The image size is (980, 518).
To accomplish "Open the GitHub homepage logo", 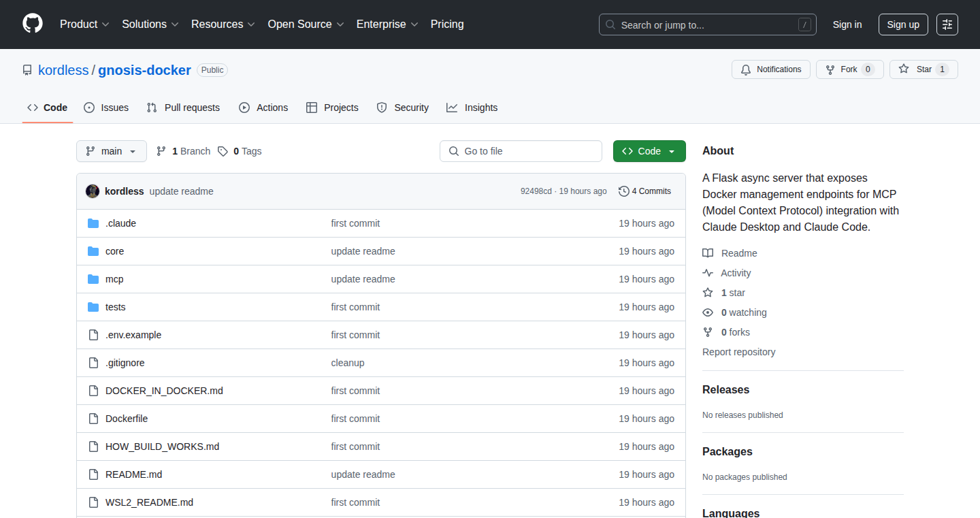I will 33,24.
